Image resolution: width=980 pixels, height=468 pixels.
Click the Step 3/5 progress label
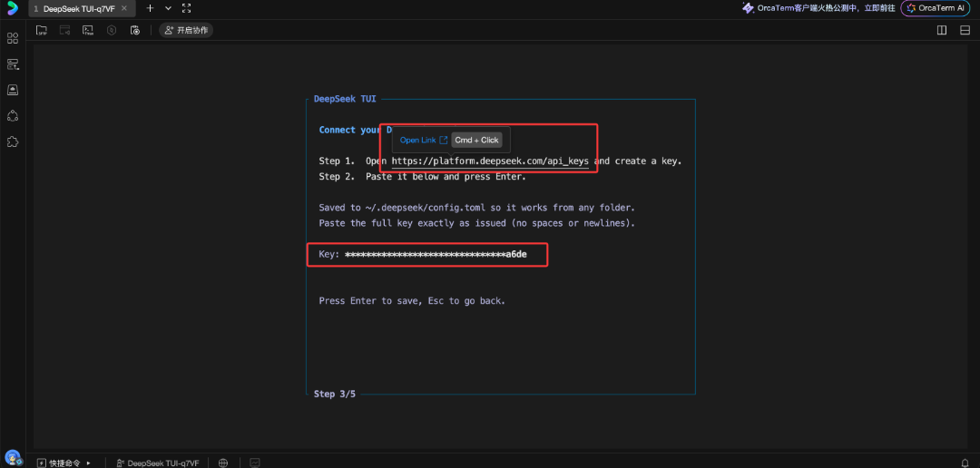click(334, 395)
